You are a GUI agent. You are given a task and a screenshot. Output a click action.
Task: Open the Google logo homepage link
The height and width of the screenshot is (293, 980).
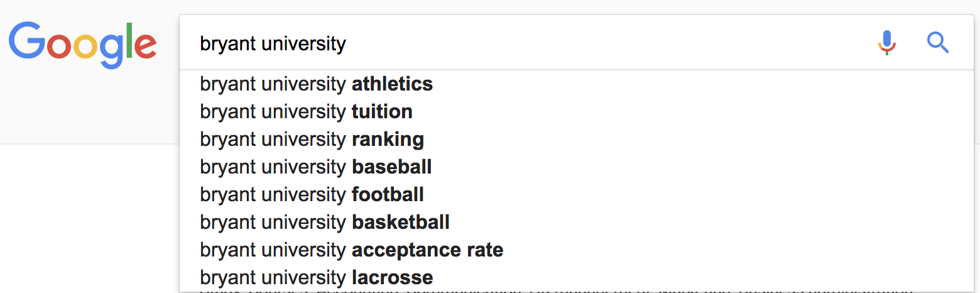pos(83,43)
